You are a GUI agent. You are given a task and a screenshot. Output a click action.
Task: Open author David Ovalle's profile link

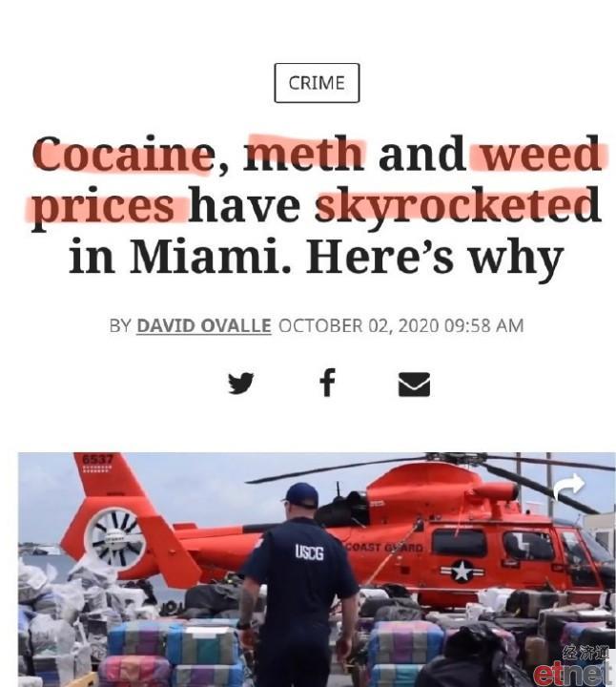[x=204, y=325]
